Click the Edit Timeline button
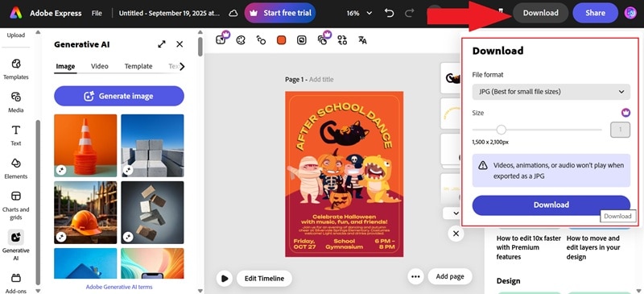Screen dimensions: 644x294 point(264,279)
